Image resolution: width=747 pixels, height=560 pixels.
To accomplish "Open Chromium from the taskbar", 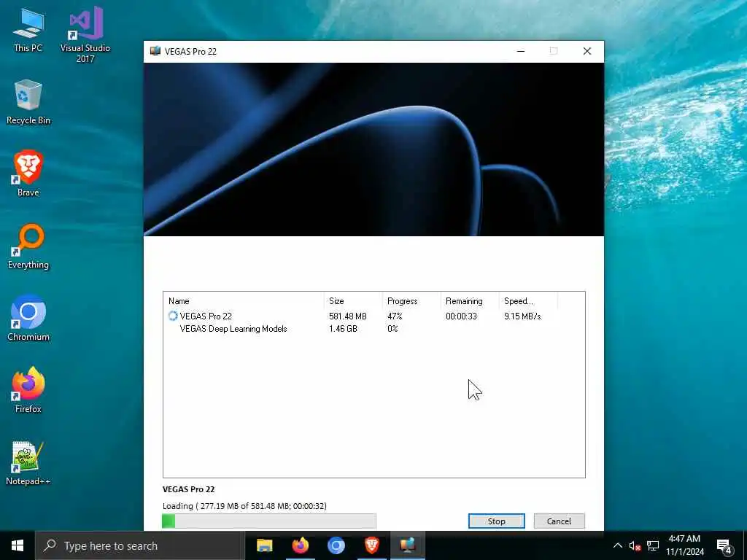I will tap(336, 545).
